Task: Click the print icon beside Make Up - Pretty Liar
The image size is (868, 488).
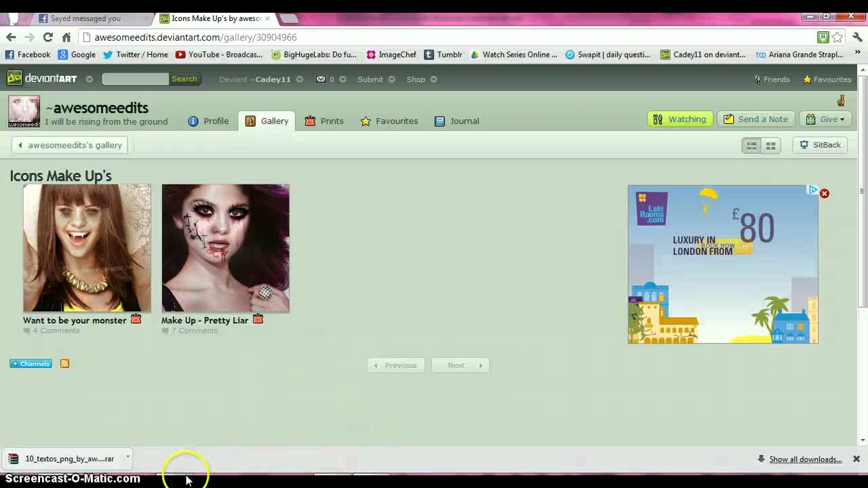Action: 258,319
